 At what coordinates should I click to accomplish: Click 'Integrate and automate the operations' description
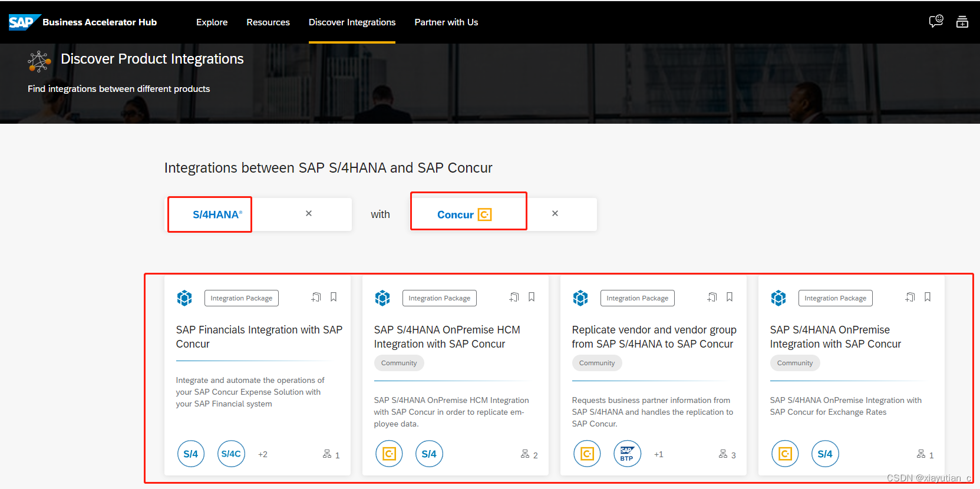pyautogui.click(x=250, y=392)
